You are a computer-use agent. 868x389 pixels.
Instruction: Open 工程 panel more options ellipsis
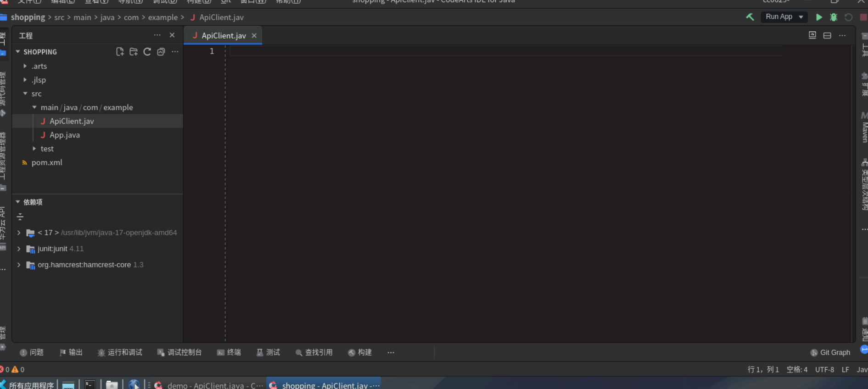pos(157,35)
